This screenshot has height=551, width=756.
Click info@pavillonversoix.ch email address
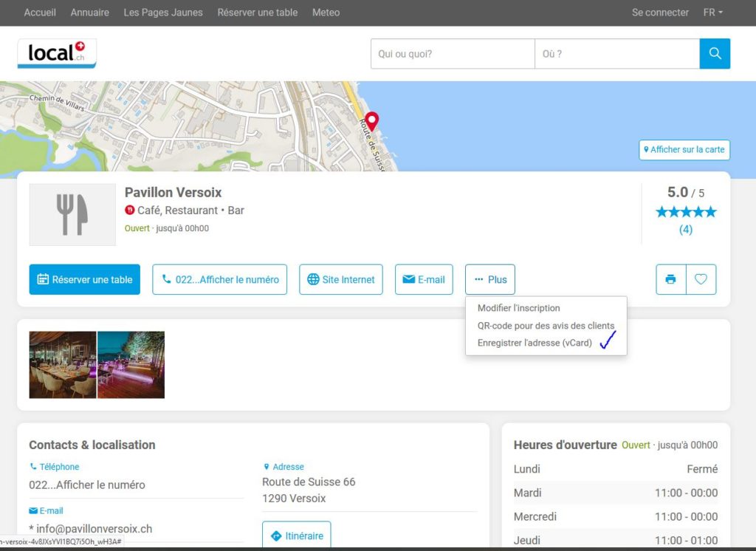[94, 529]
